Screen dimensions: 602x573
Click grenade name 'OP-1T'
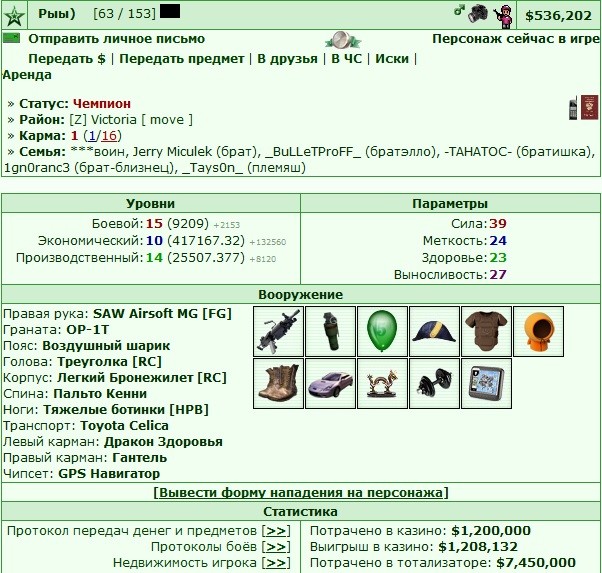pos(88,330)
